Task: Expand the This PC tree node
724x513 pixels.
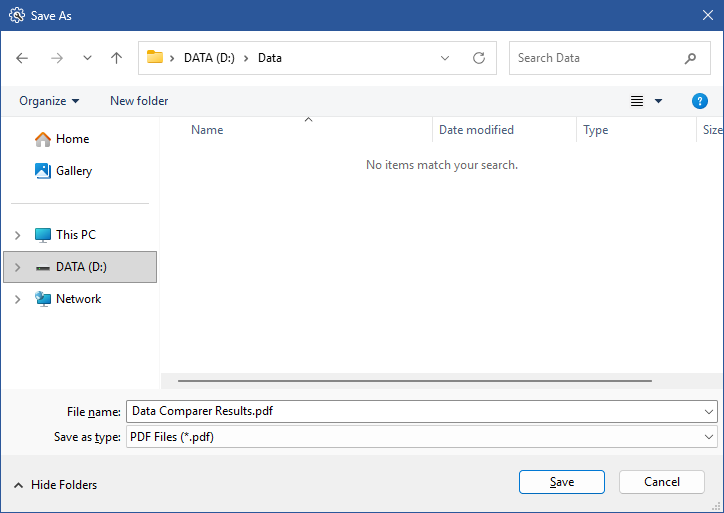Action: click(17, 235)
